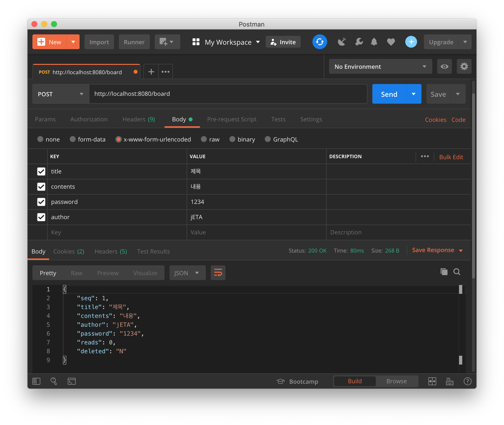Click the environment quick look eye icon
504x425 pixels.
444,67
